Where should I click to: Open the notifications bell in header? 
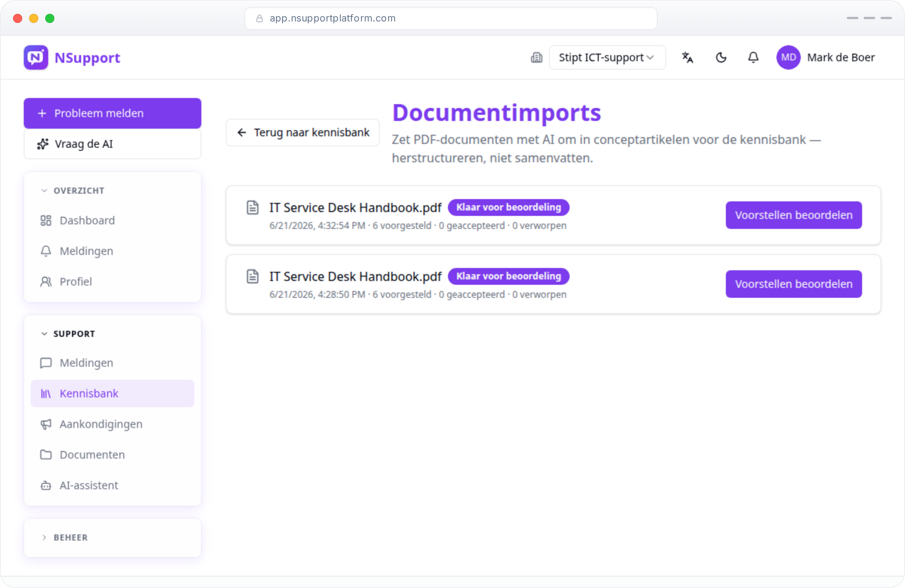pyautogui.click(x=753, y=57)
